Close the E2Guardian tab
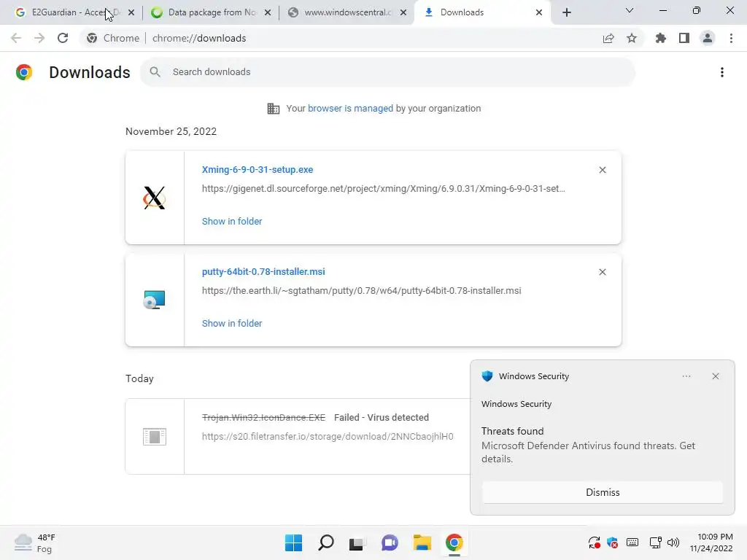Image resolution: width=747 pixels, height=560 pixels. [131, 13]
